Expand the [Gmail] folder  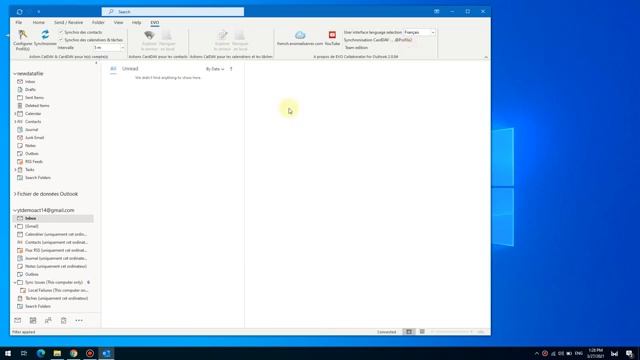(15, 226)
